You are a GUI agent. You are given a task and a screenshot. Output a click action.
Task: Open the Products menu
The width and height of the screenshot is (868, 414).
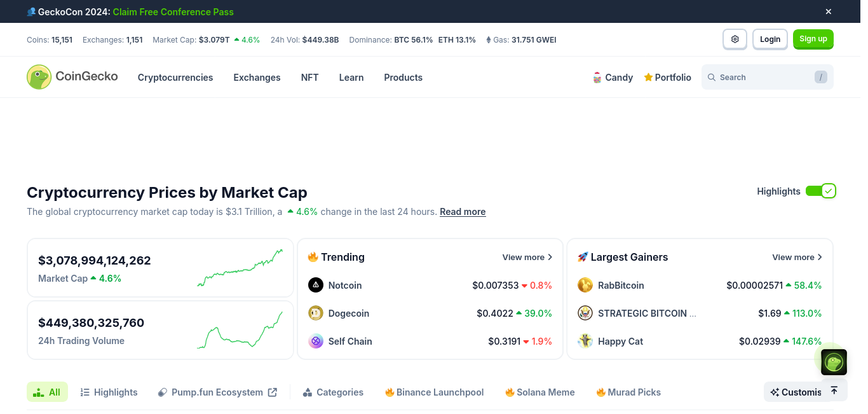pos(403,78)
